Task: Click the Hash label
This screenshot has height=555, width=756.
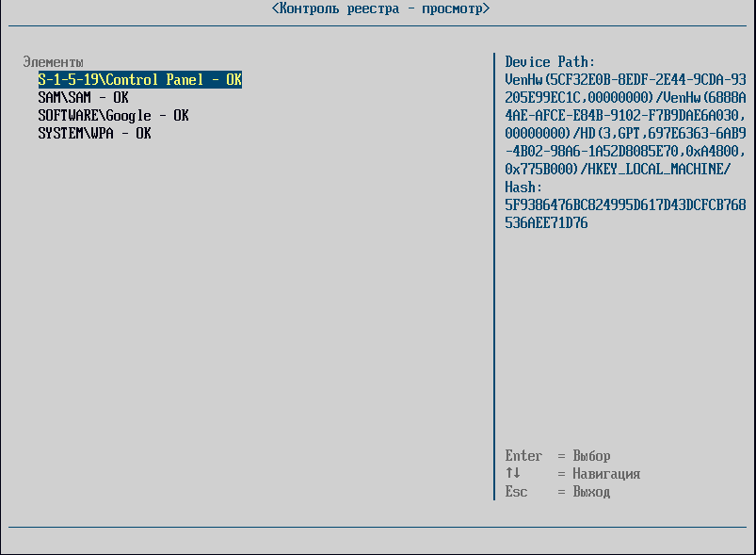Action: (523, 188)
